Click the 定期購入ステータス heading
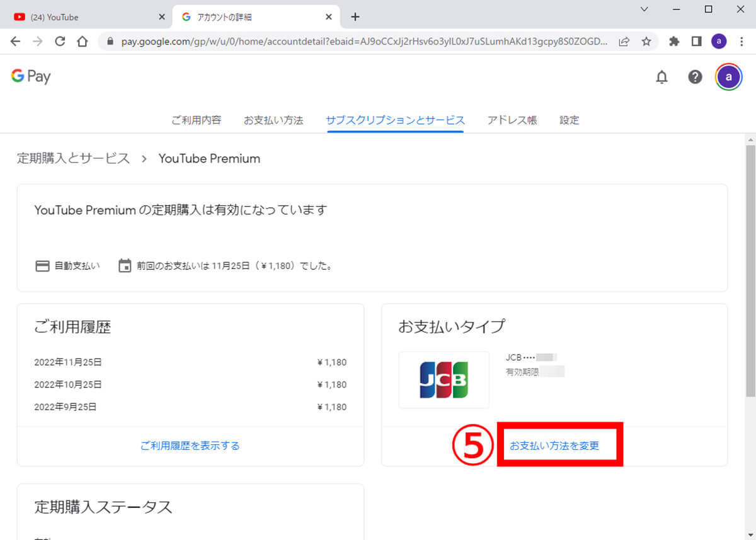Viewport: 756px width, 540px height. 103,506
